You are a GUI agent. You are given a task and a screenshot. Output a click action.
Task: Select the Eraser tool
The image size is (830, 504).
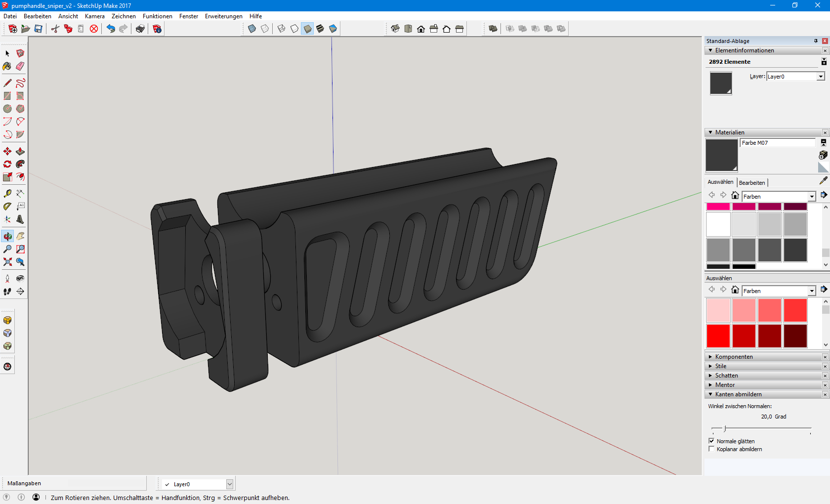20,66
